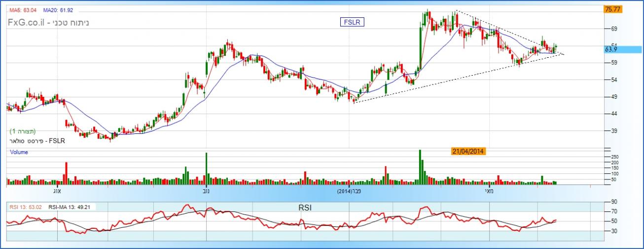Select the RSI 13 value label

click(x=27, y=207)
